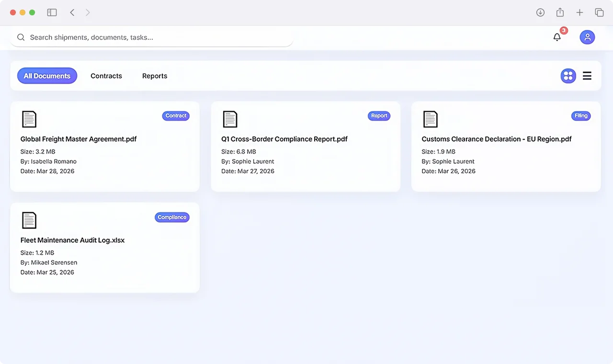Open the notifications bell
This screenshot has height=364, width=613.
pos(557,37)
